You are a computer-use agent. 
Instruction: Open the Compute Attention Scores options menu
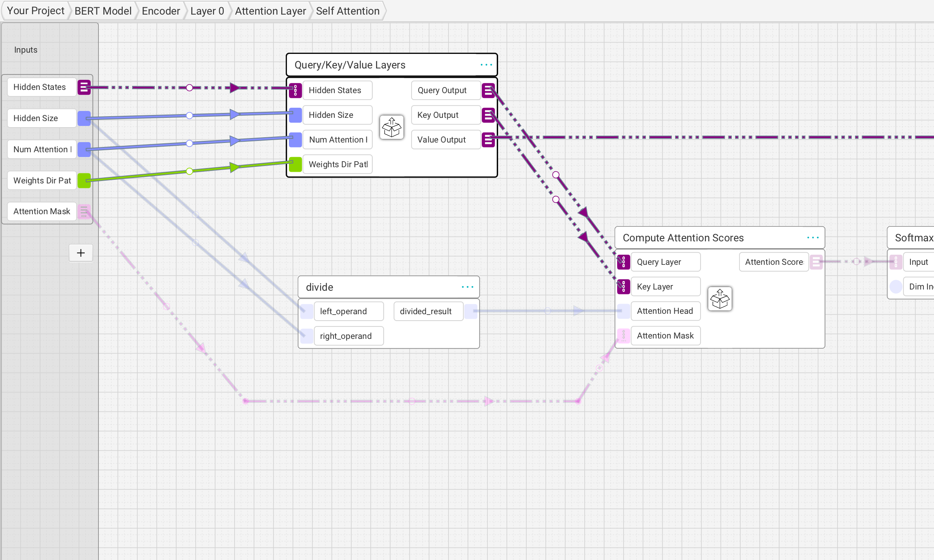click(x=812, y=238)
